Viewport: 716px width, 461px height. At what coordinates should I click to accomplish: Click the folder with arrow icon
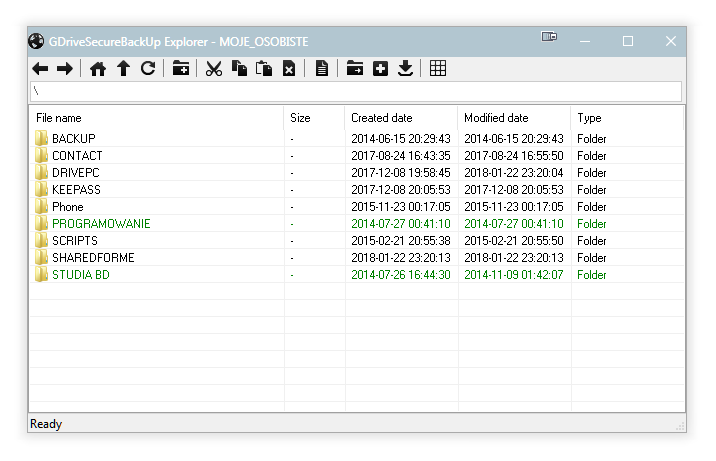pyautogui.click(x=355, y=68)
